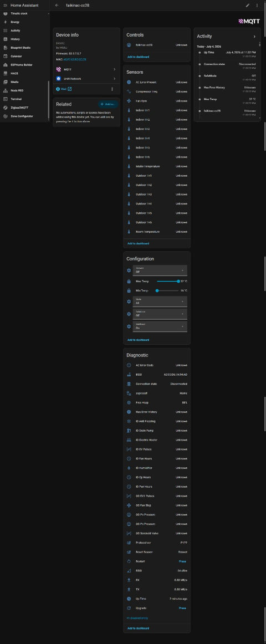This screenshot has width=266, height=644.
Task: Collapse sidebar with hamburger icon
Action: (5, 6)
